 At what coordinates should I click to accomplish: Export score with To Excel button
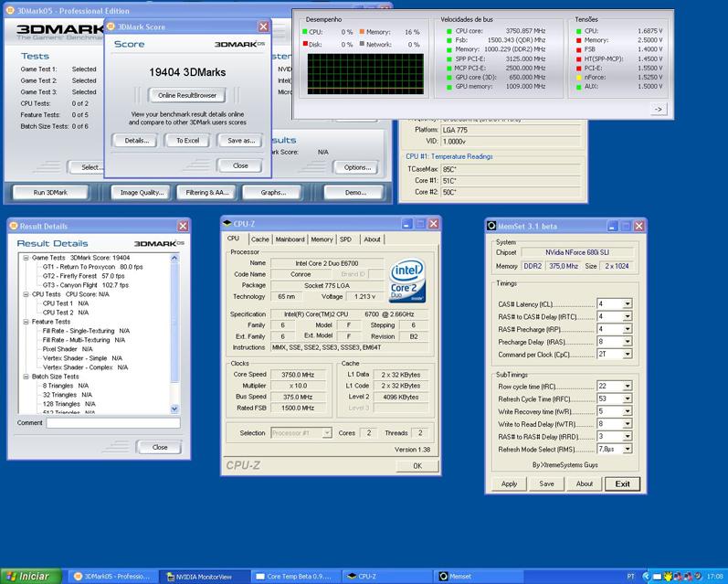187,141
